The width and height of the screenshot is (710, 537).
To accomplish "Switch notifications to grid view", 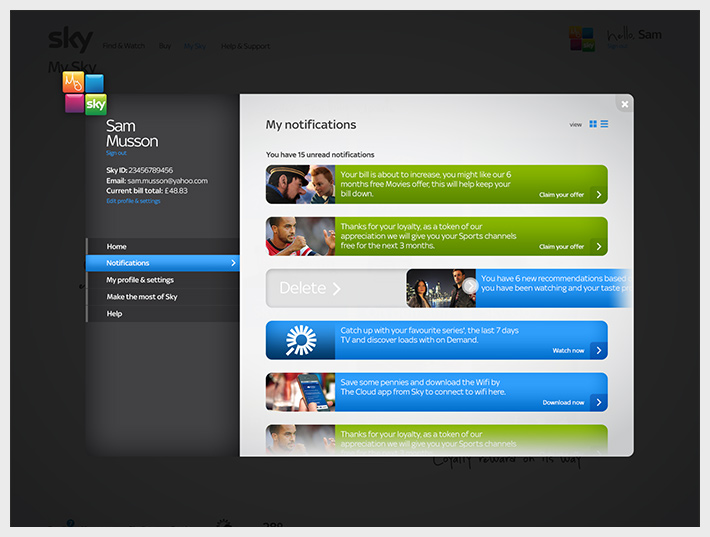I will [x=593, y=124].
